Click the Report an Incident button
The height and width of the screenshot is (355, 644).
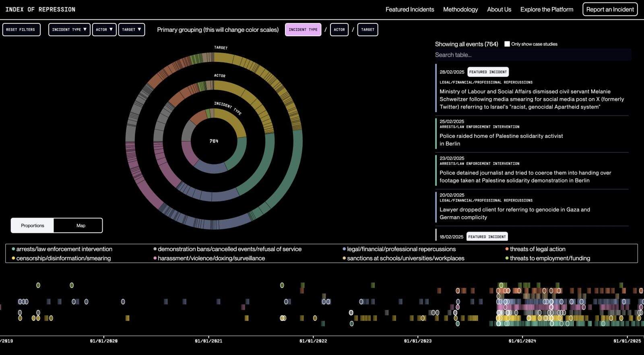610,9
